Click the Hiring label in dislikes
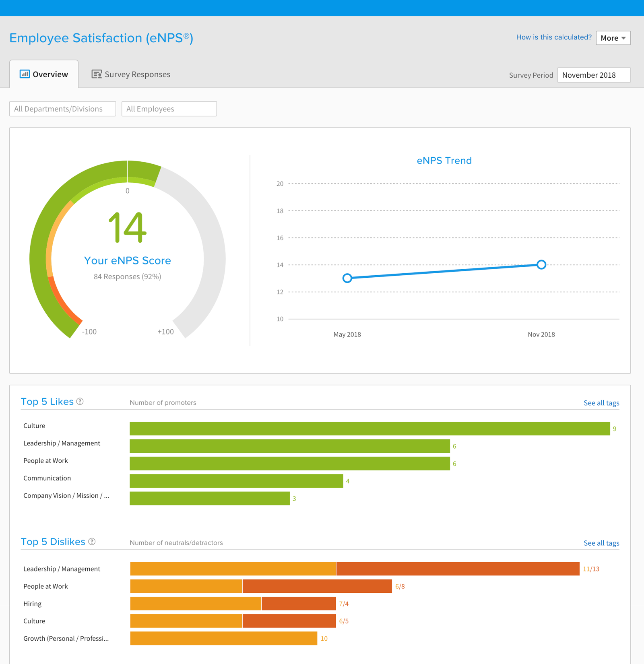Image resolution: width=644 pixels, height=664 pixels. click(33, 604)
